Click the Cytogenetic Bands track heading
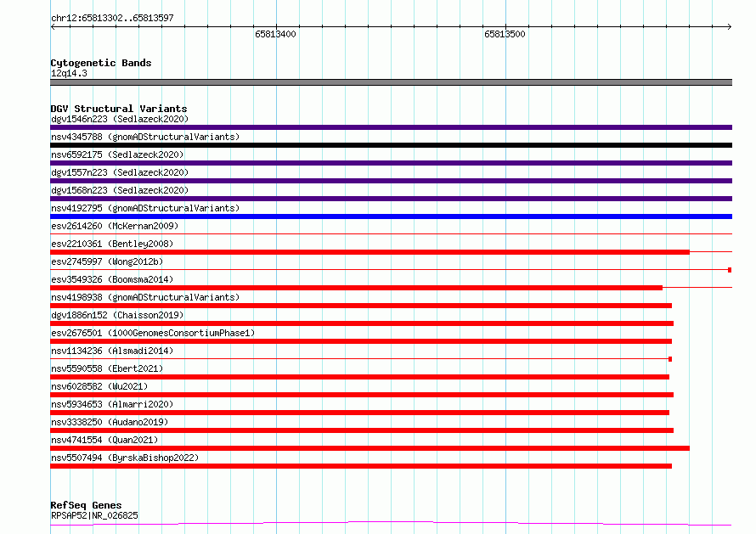 [x=101, y=63]
